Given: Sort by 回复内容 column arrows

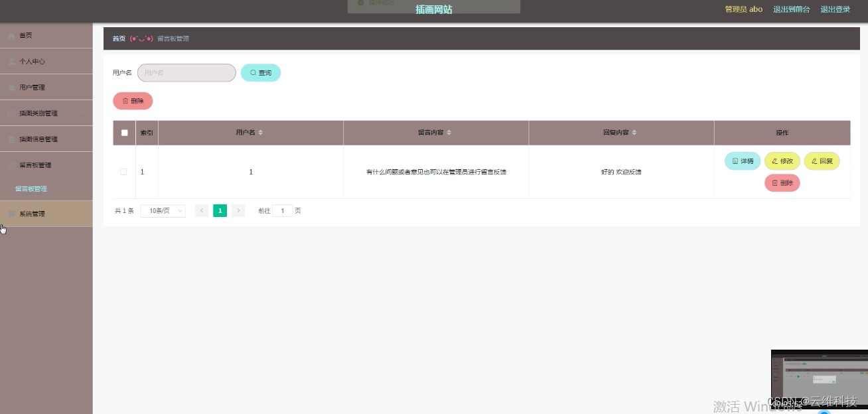Looking at the screenshot, I should click(x=634, y=133).
